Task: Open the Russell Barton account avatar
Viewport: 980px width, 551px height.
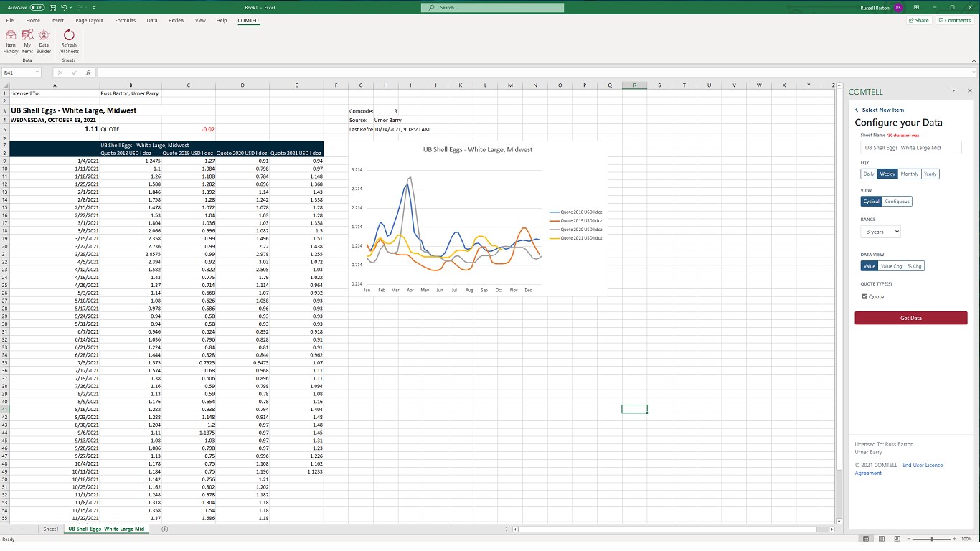Action: pyautogui.click(x=898, y=7)
